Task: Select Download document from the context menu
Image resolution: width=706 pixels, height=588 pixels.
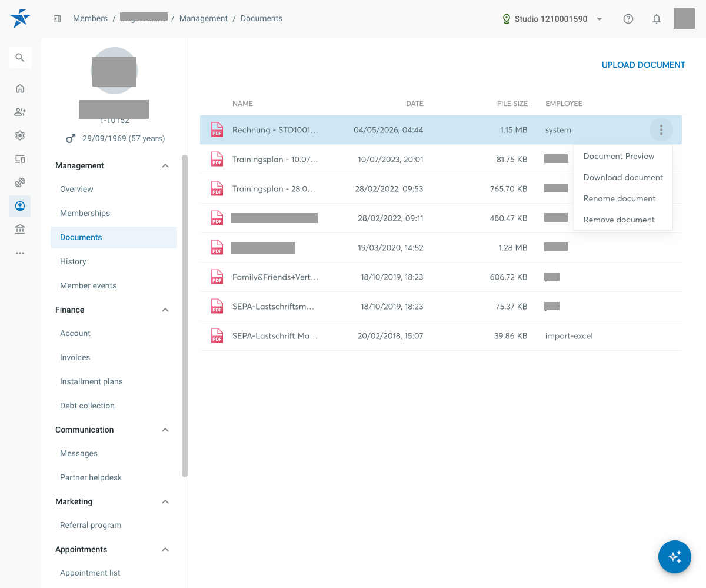Action: click(x=623, y=177)
